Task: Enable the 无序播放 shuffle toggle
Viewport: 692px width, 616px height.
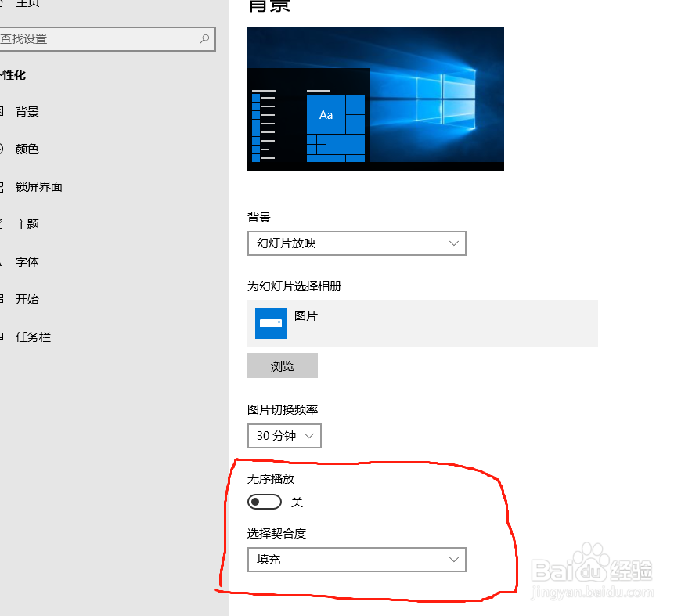Action: pyautogui.click(x=264, y=502)
